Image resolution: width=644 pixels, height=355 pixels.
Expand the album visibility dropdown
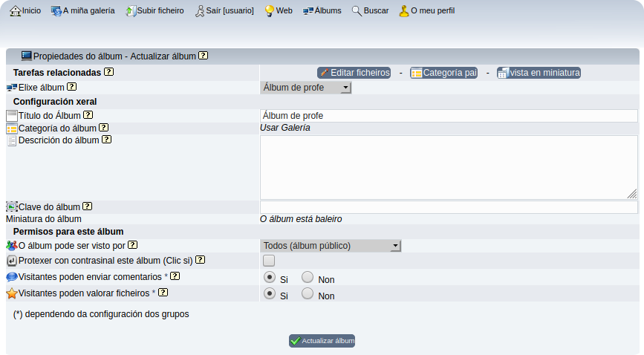click(331, 246)
